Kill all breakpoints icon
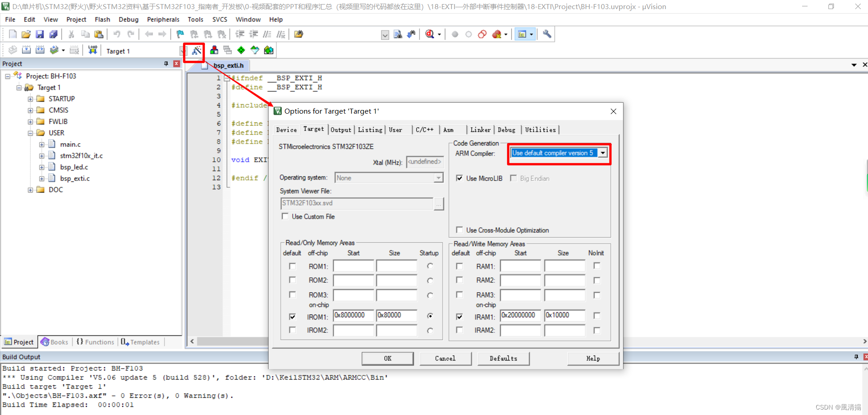This screenshot has height=415, width=868. coord(496,34)
